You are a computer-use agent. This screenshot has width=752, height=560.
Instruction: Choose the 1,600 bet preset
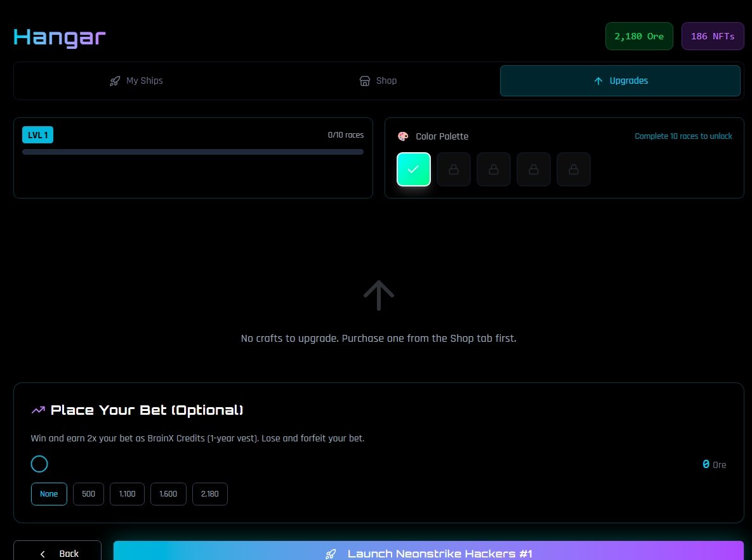point(168,494)
